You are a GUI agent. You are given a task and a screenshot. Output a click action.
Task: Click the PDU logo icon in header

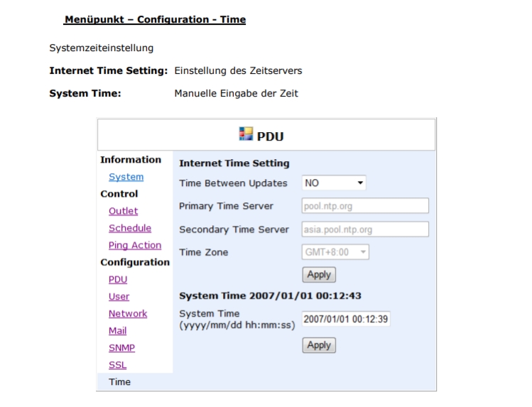[x=246, y=134]
